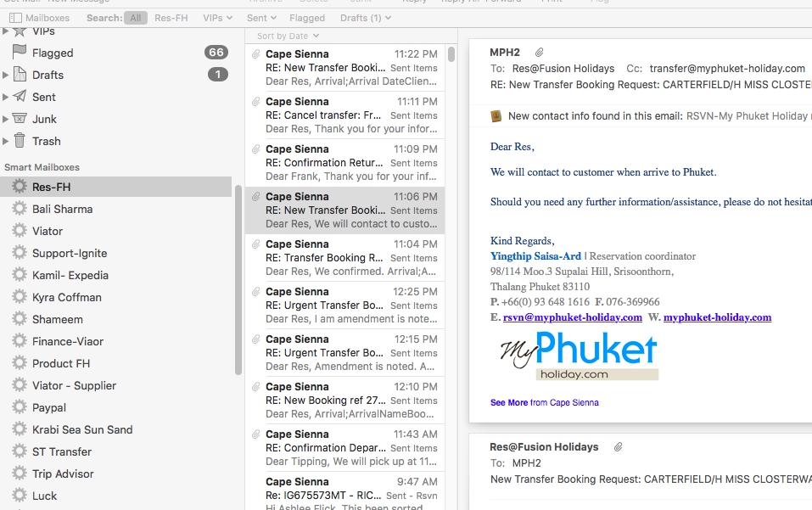Click the Viator smart mailbox gear icon
Image resolution: width=812 pixels, height=510 pixels.
tap(20, 231)
